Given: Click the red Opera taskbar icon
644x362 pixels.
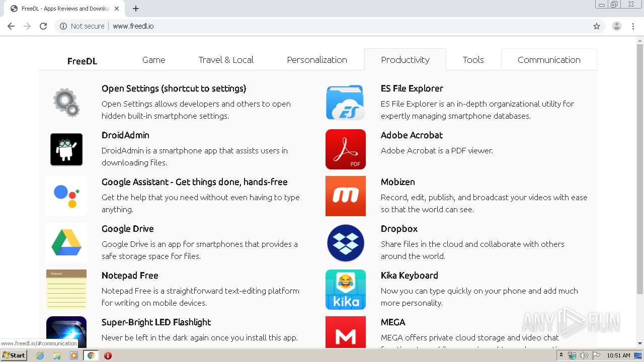Looking at the screenshot, I should point(108,355).
